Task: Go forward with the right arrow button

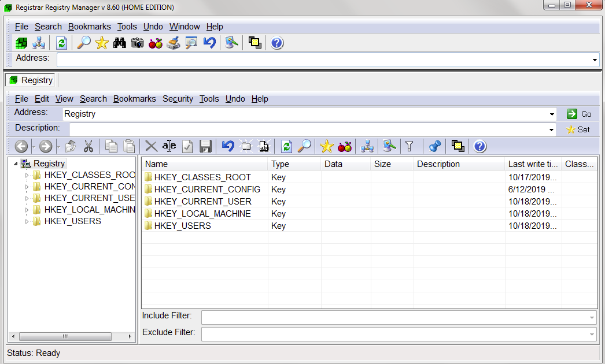Action: coord(46,146)
